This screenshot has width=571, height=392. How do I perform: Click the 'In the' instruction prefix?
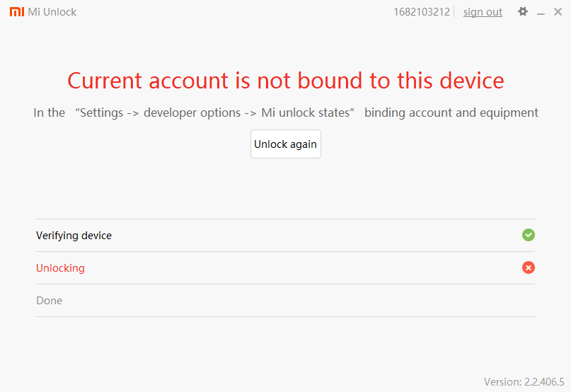coord(49,113)
